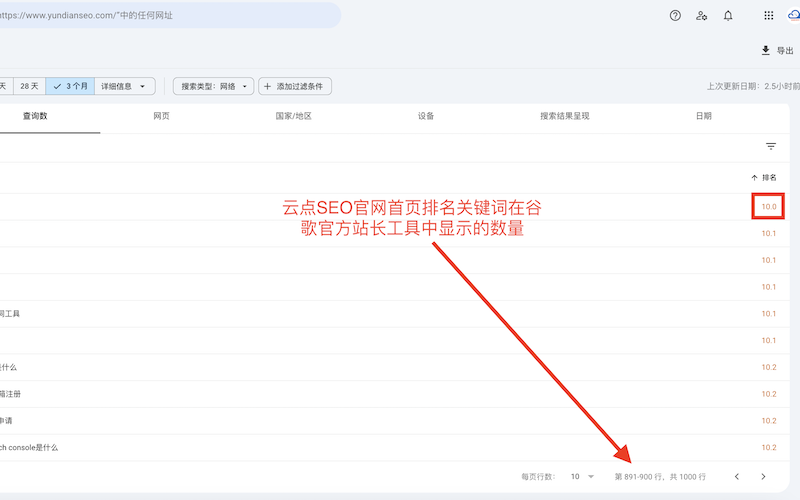Open the 搜索结果呈现 tab
Screen dimensions: 800x500
point(564,116)
